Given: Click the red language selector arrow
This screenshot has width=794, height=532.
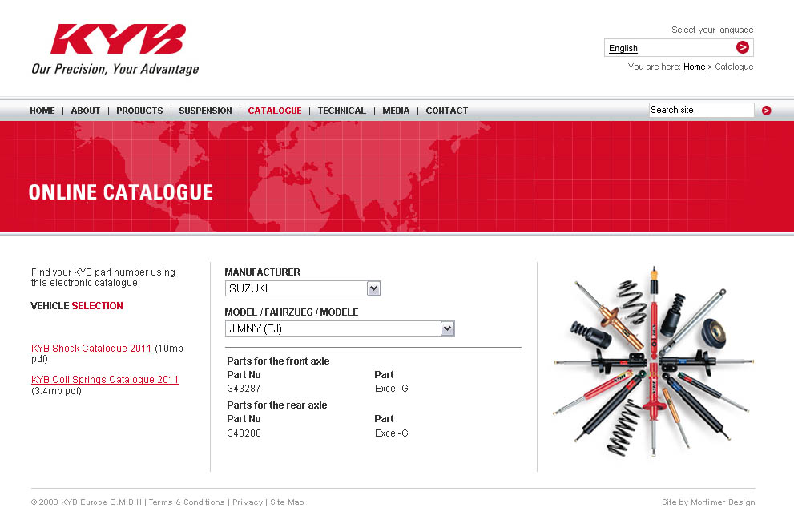Looking at the screenshot, I should click(x=743, y=47).
